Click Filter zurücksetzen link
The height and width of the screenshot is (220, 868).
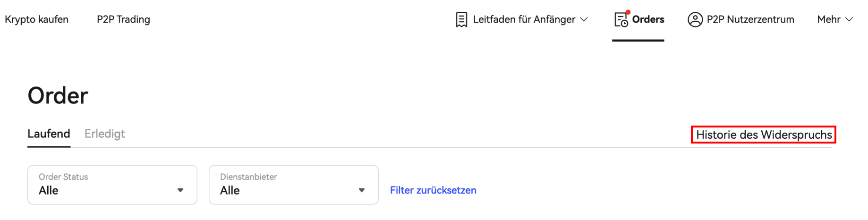[x=433, y=190]
